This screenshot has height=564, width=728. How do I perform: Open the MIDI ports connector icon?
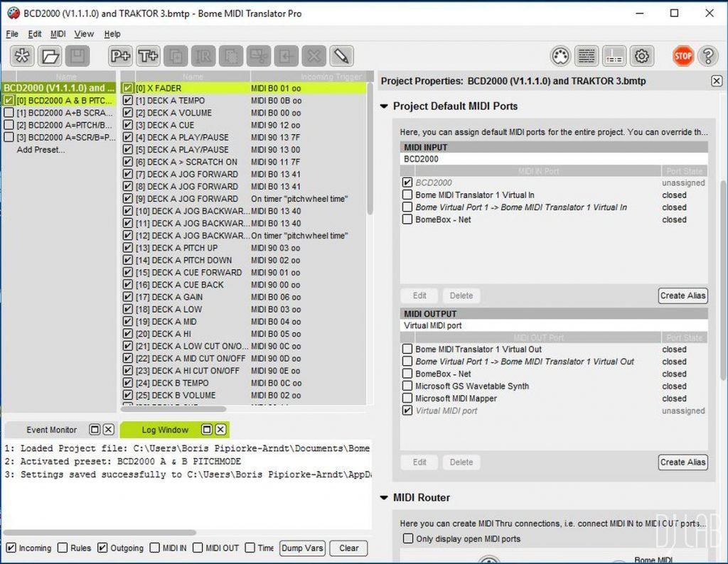561,56
